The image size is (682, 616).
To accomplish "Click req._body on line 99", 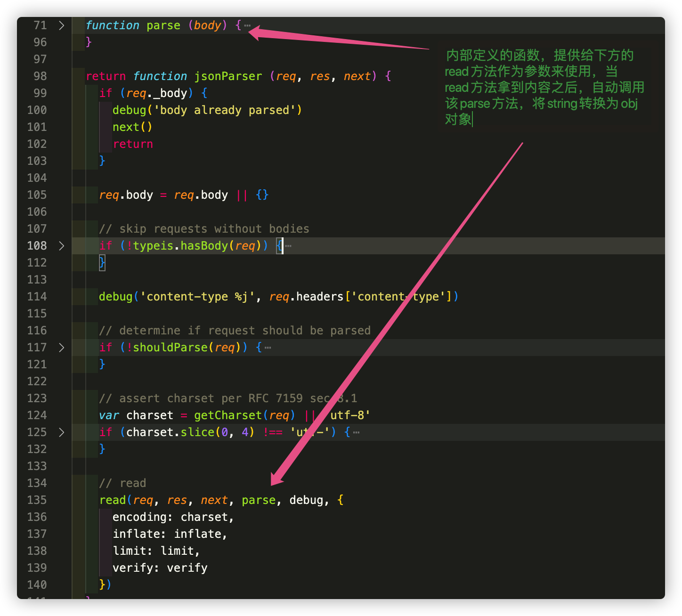I will pos(157,93).
